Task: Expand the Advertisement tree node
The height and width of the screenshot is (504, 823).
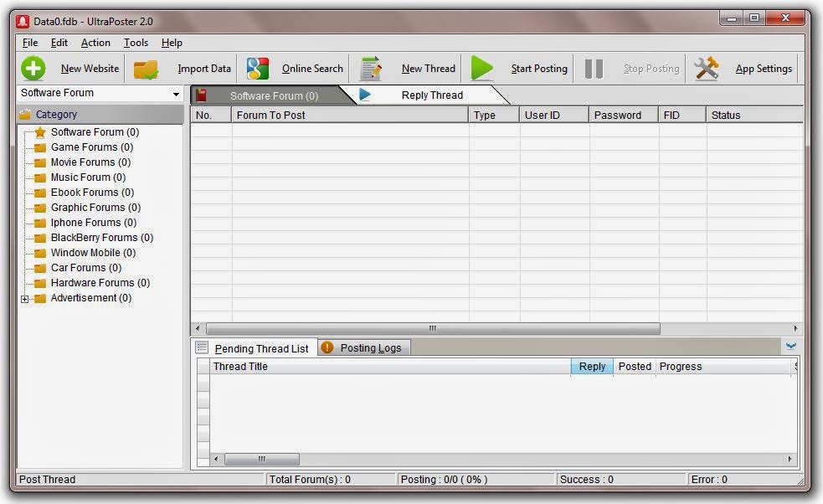Action: tap(24, 299)
